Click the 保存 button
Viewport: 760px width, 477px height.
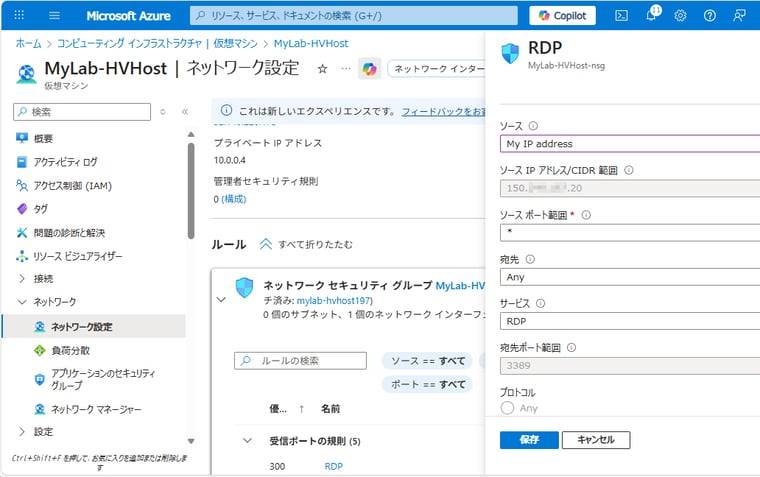(x=529, y=440)
